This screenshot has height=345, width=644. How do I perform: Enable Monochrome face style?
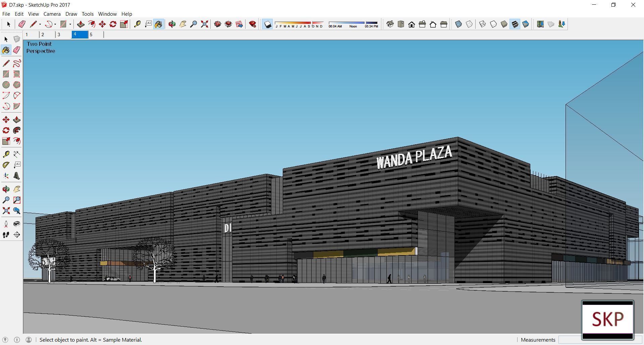pos(526,24)
